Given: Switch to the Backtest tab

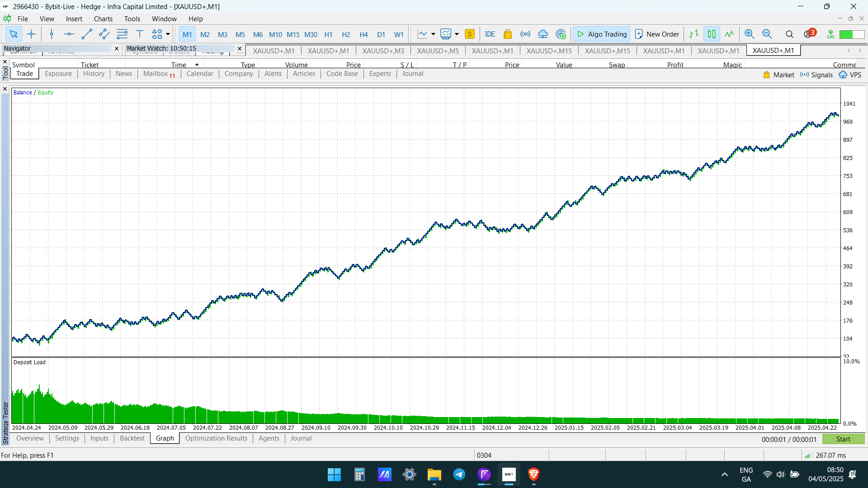Looking at the screenshot, I should coord(132,438).
